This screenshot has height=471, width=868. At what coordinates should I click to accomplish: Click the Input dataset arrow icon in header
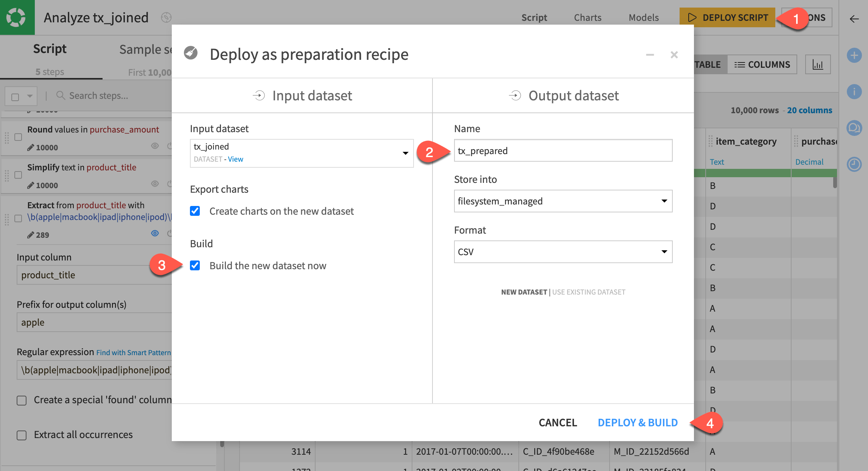(259, 95)
